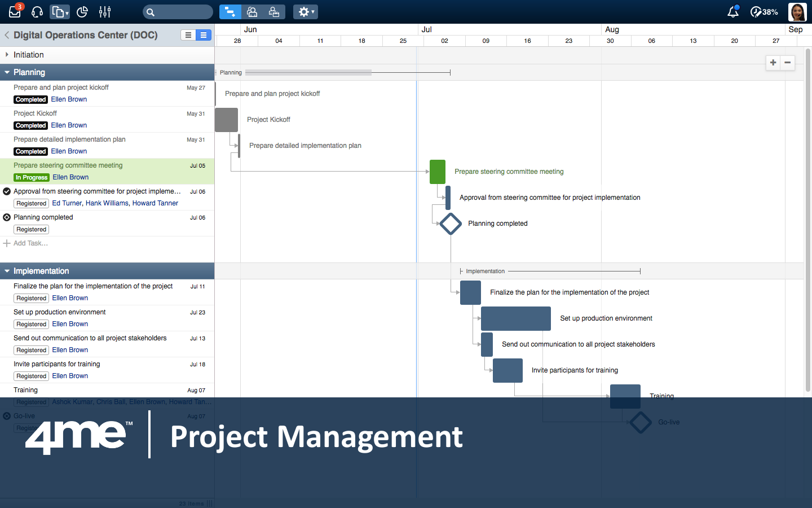Select 'Prepare detailed implementation plan' task row

107,145
